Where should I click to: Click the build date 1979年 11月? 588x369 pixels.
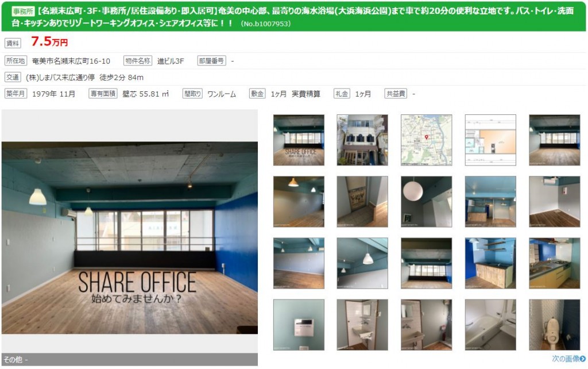53,94
